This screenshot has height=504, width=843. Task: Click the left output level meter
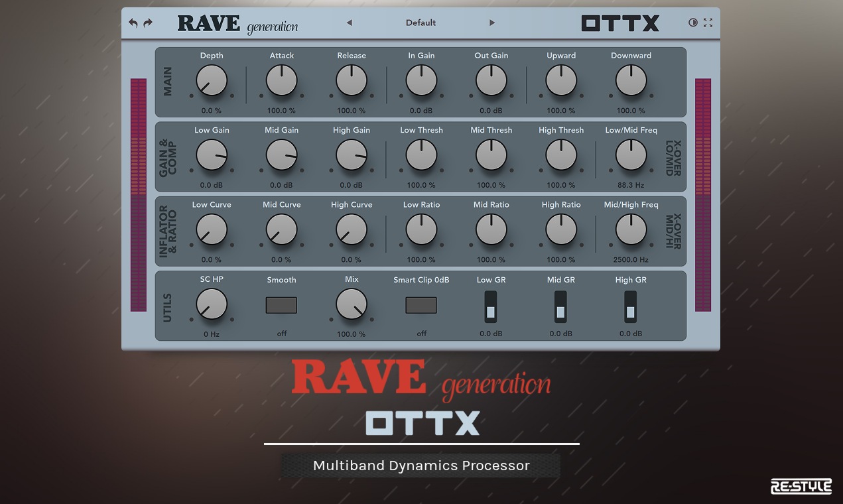pyautogui.click(x=138, y=196)
